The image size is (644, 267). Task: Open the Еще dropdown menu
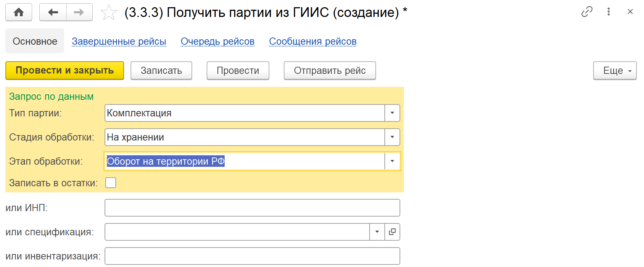tap(615, 70)
